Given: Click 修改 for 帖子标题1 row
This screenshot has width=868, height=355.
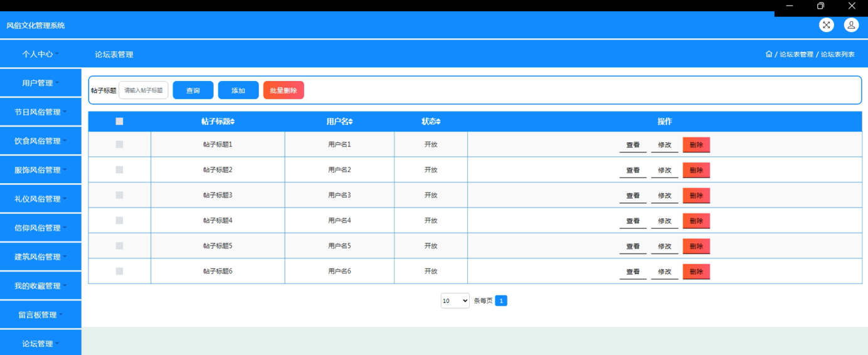Looking at the screenshot, I should [x=665, y=145].
